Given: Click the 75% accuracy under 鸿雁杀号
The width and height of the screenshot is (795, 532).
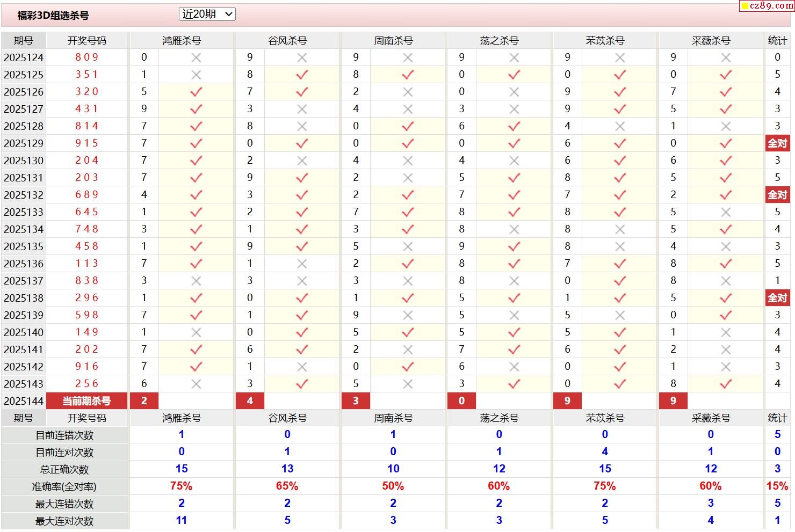Looking at the screenshot, I should [x=182, y=486].
